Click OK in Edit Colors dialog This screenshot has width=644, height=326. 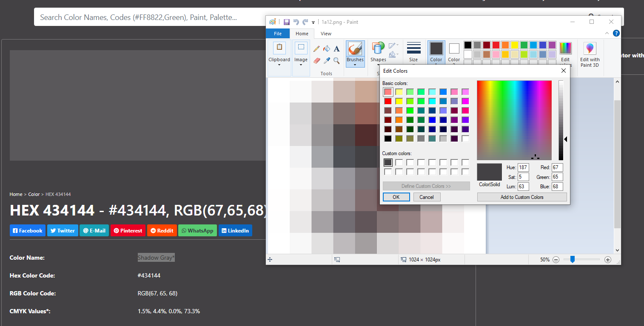pos(396,197)
